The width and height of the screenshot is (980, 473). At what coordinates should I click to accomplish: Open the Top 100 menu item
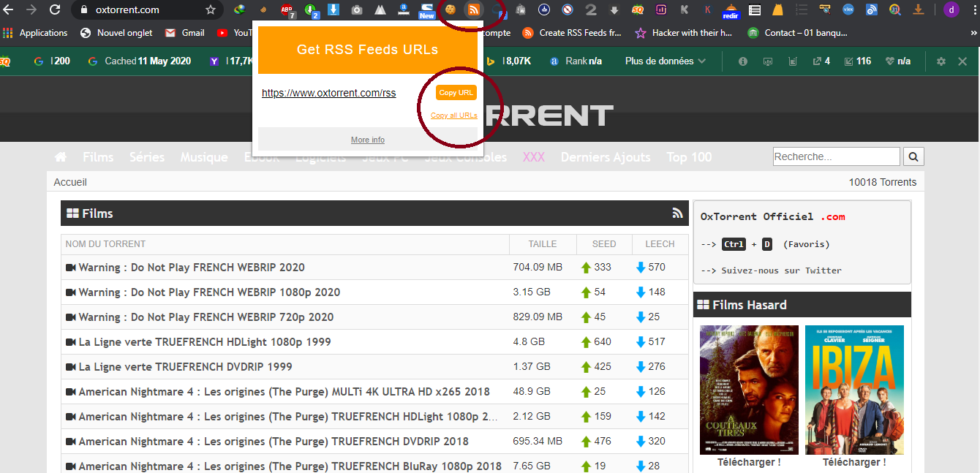point(689,157)
